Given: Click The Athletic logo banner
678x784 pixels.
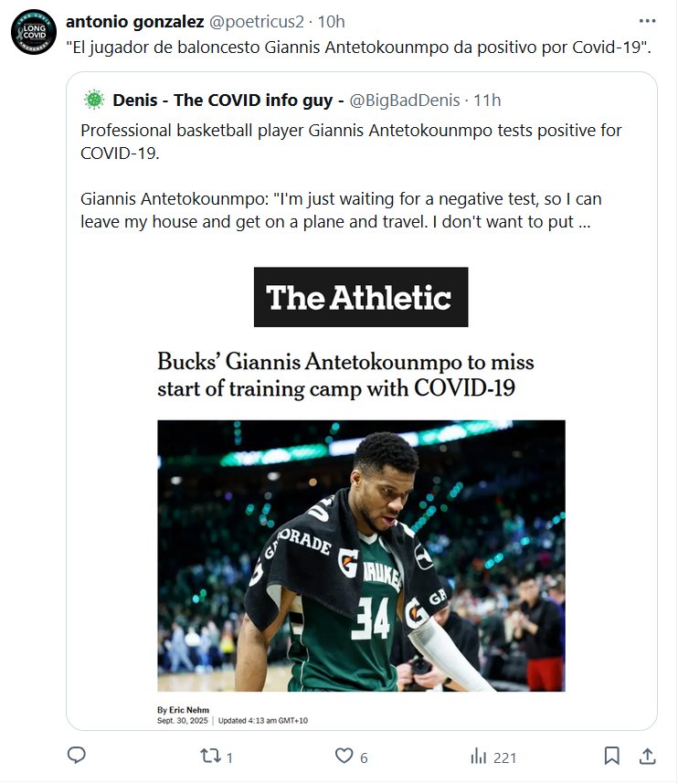Looking at the screenshot, I should (360, 297).
